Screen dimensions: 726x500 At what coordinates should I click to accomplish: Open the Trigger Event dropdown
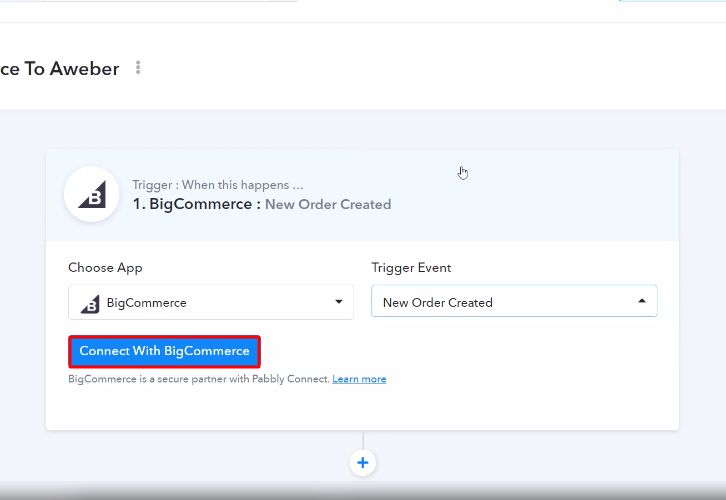[514, 301]
